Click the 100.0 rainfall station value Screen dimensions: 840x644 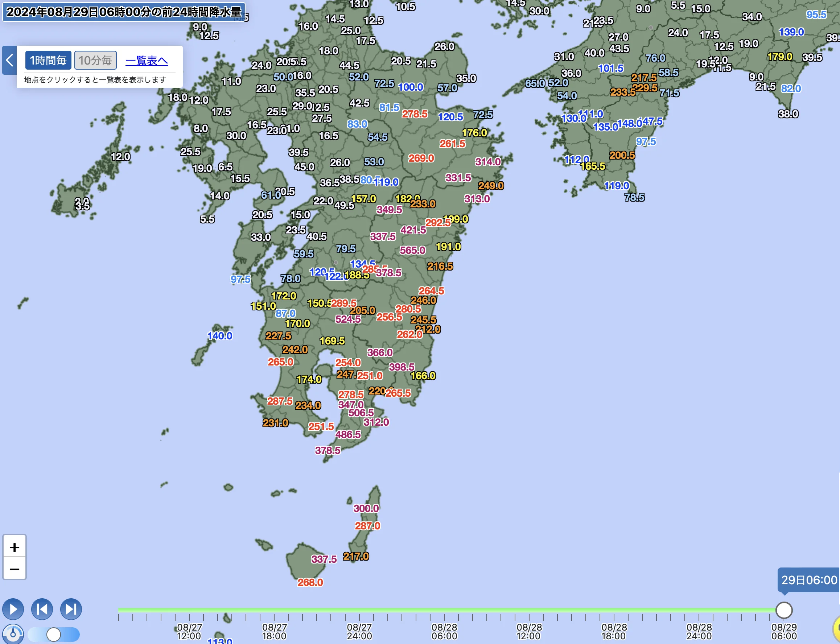[411, 87]
